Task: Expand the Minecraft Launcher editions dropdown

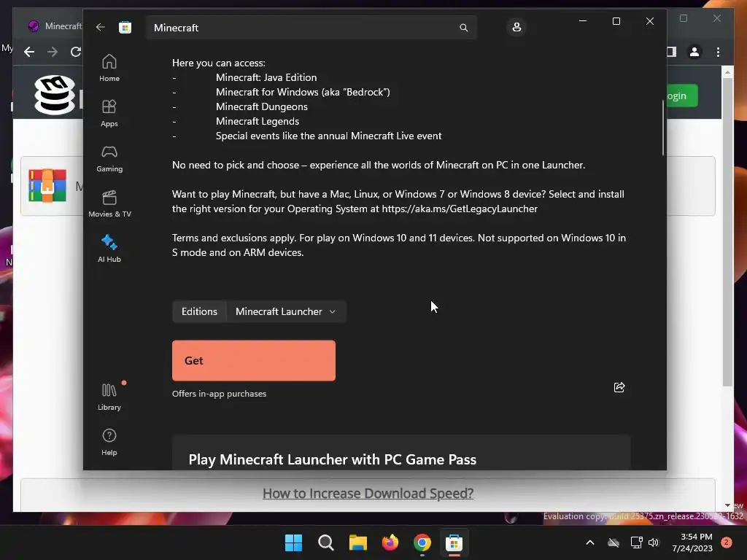Action: 286,311
